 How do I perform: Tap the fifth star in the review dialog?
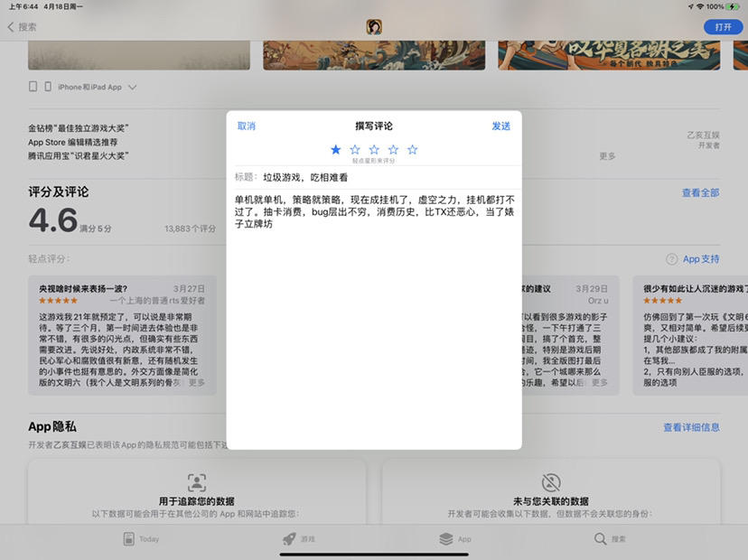click(x=413, y=150)
